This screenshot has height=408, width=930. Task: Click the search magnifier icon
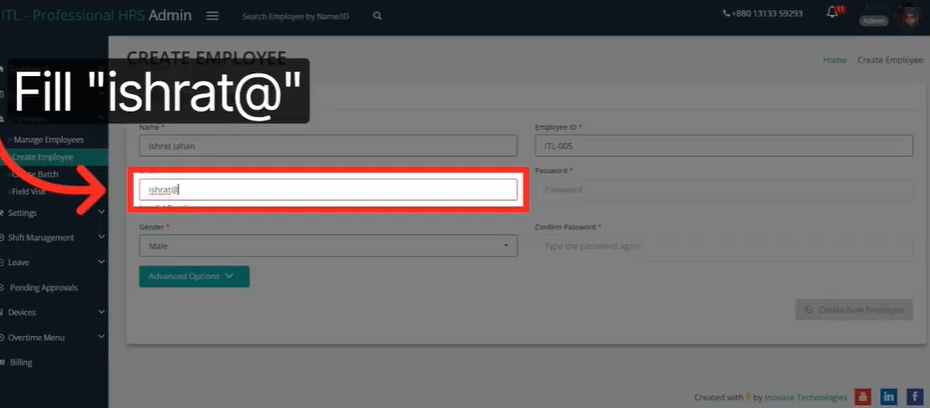[x=377, y=17]
